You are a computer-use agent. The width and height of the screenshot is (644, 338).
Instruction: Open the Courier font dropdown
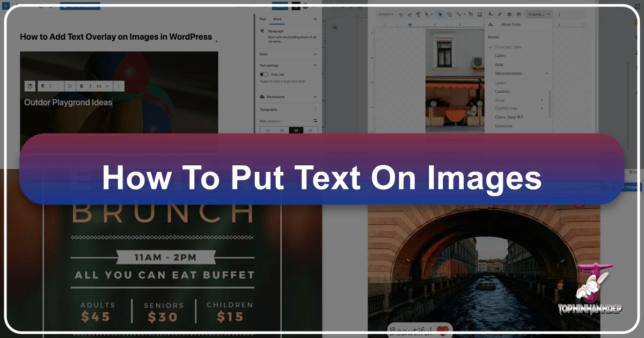coord(538,14)
